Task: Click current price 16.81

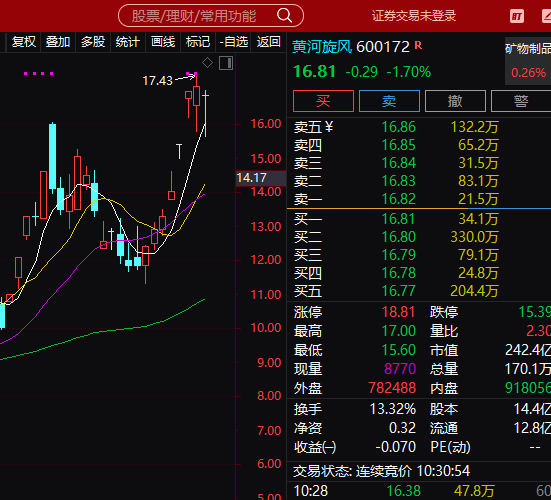Action: 315,72
